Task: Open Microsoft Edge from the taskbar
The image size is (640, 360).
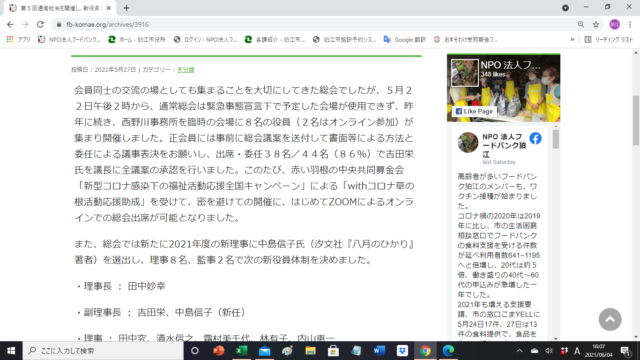Action: pyautogui.click(x=448, y=351)
